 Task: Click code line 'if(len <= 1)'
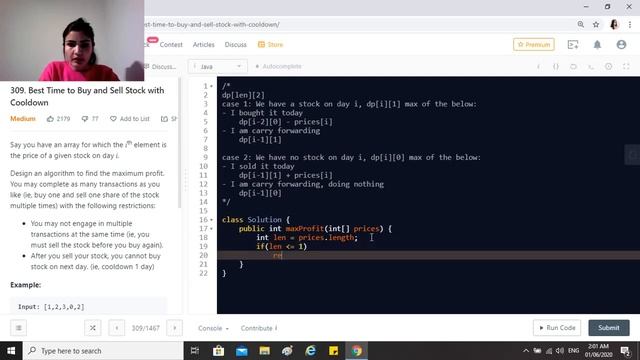click(281, 247)
